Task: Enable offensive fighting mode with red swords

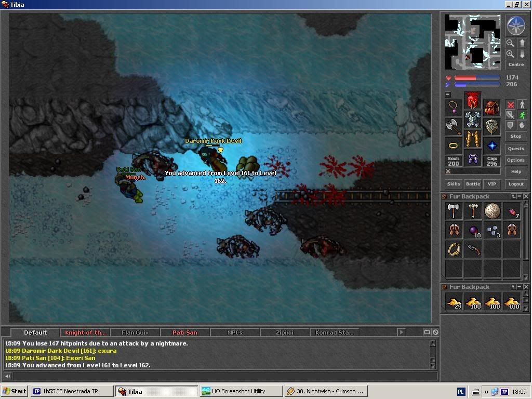Action: click(510, 105)
